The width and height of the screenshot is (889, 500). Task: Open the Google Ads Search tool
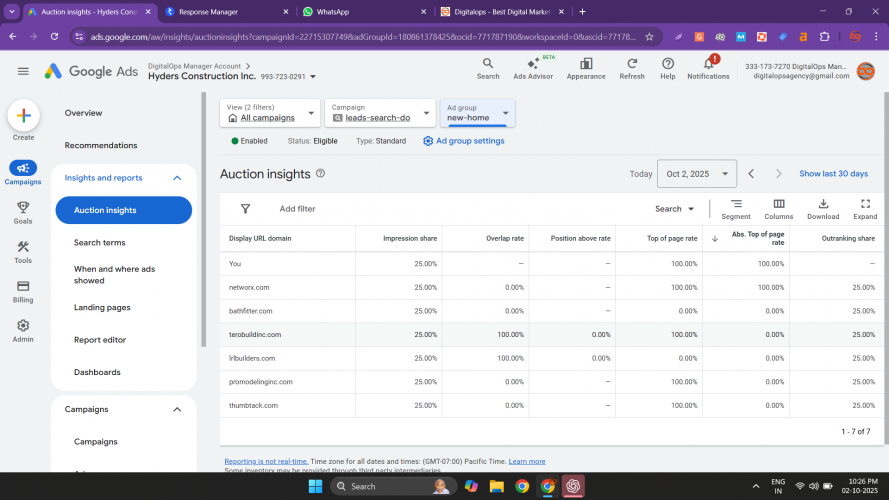tap(488, 68)
